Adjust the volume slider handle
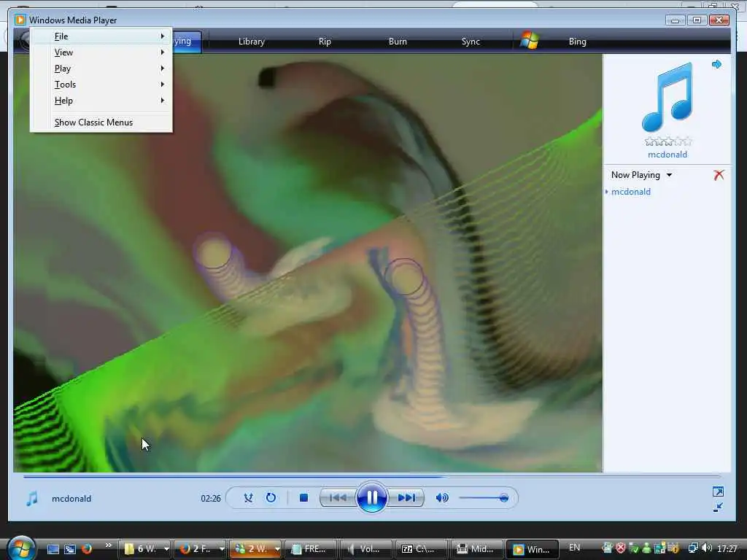 (503, 498)
